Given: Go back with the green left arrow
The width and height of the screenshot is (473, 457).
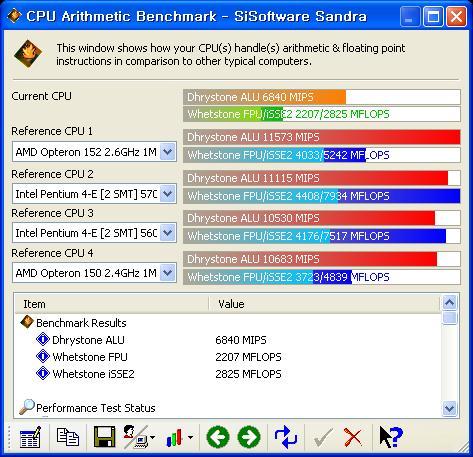Looking at the screenshot, I should [x=218, y=437].
